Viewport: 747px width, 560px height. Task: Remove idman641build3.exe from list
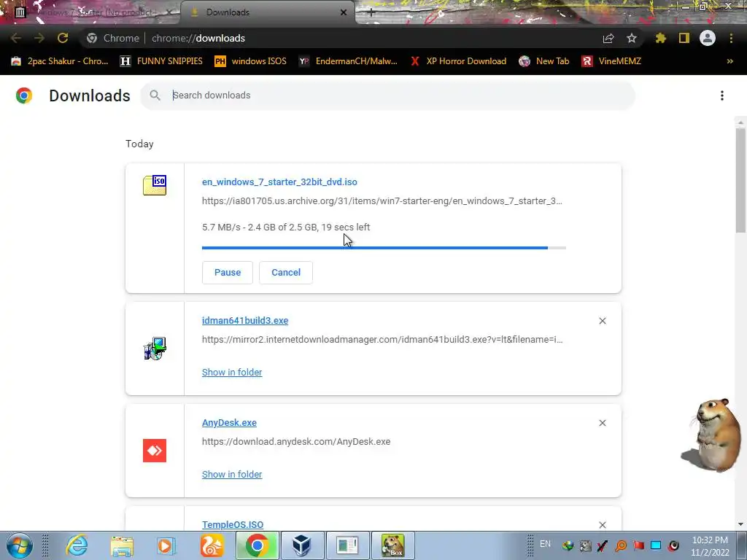(x=603, y=321)
